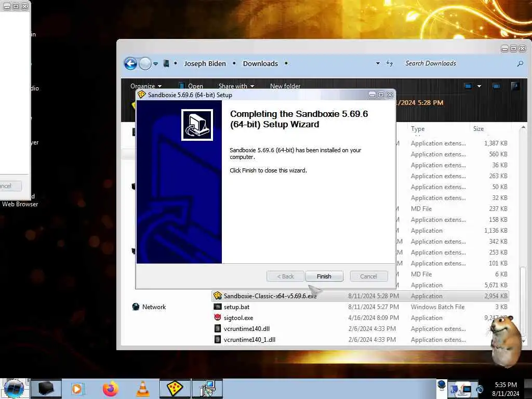This screenshot has height=399, width=532.
Task: Refresh the Downloads folder view
Action: point(390,63)
